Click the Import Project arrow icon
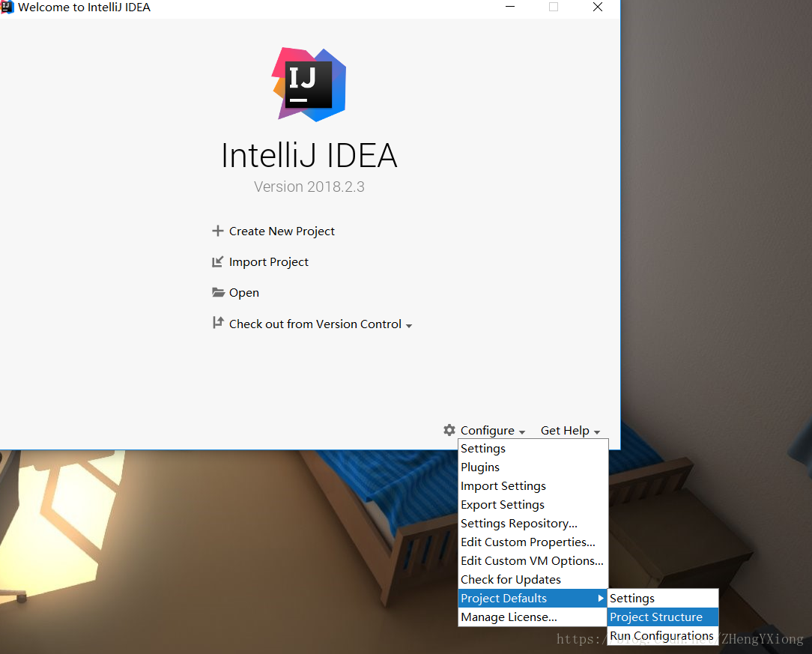The height and width of the screenshot is (654, 812). pos(217,262)
